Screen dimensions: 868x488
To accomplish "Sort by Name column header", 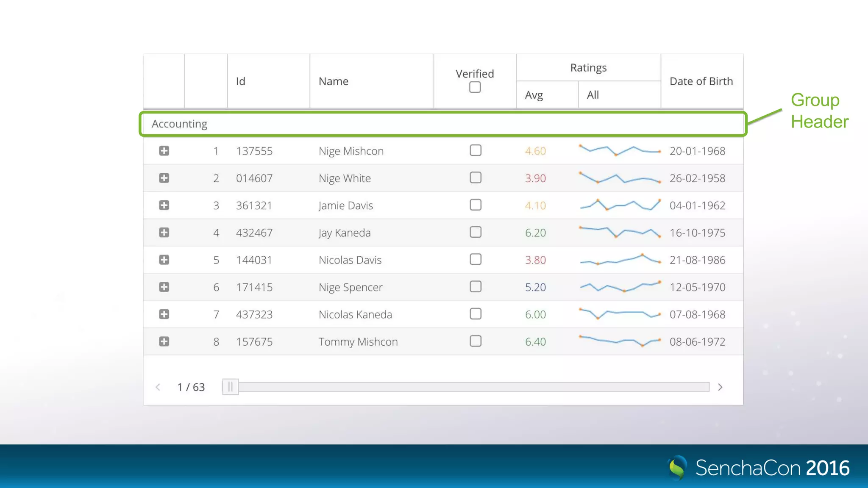I will coord(334,81).
